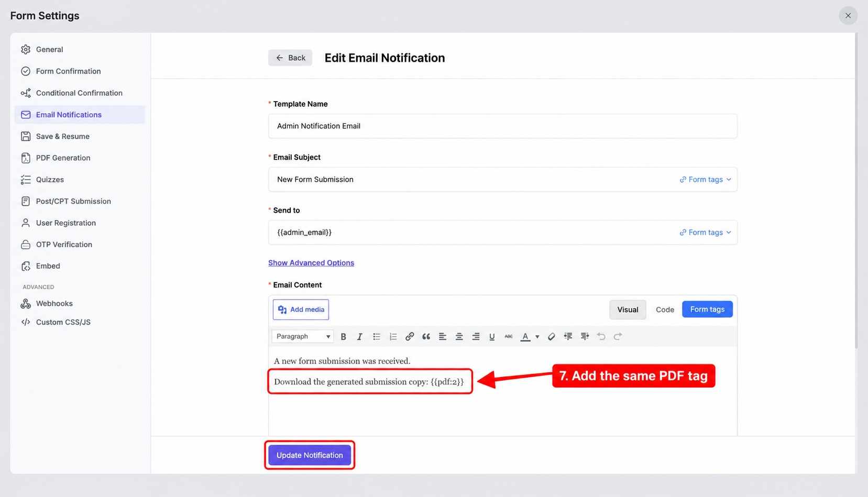
Task: Undo the last edit
Action: pyautogui.click(x=601, y=337)
